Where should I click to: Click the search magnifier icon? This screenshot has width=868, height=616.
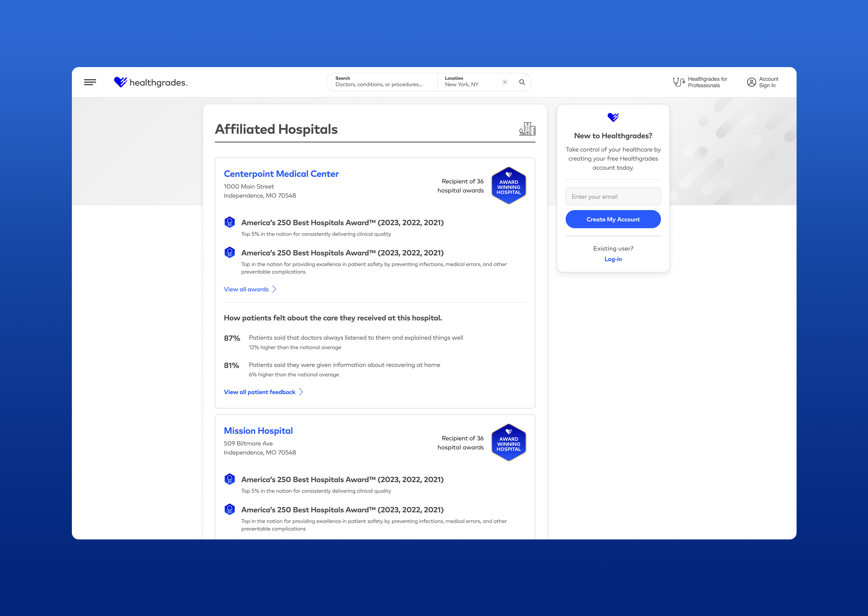click(x=522, y=82)
